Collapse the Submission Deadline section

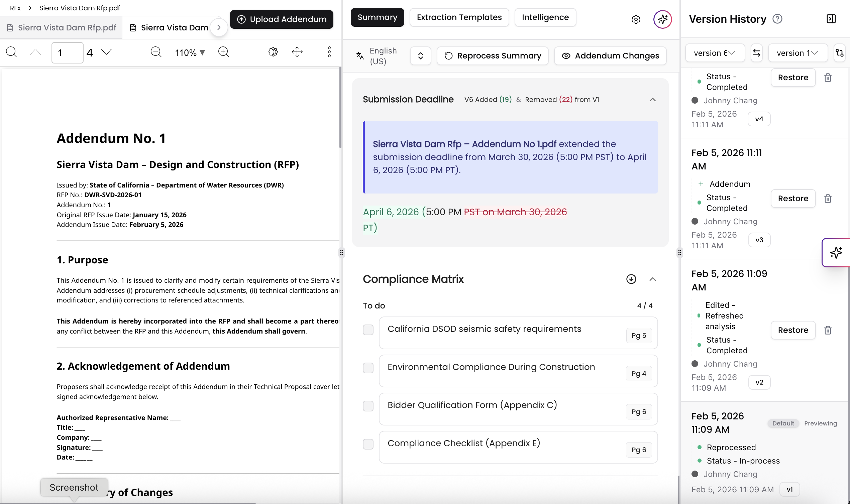pos(653,100)
